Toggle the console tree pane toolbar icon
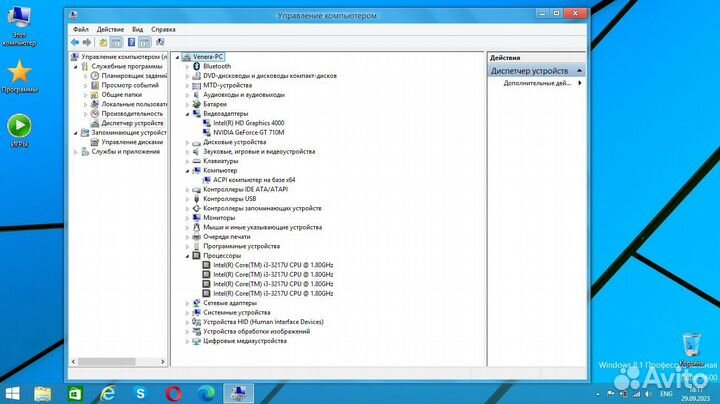 (x=117, y=42)
